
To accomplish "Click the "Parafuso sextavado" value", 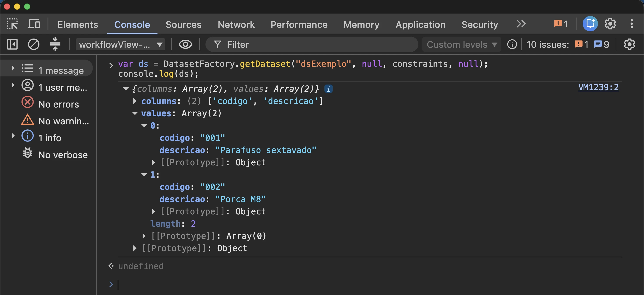I will [265, 150].
